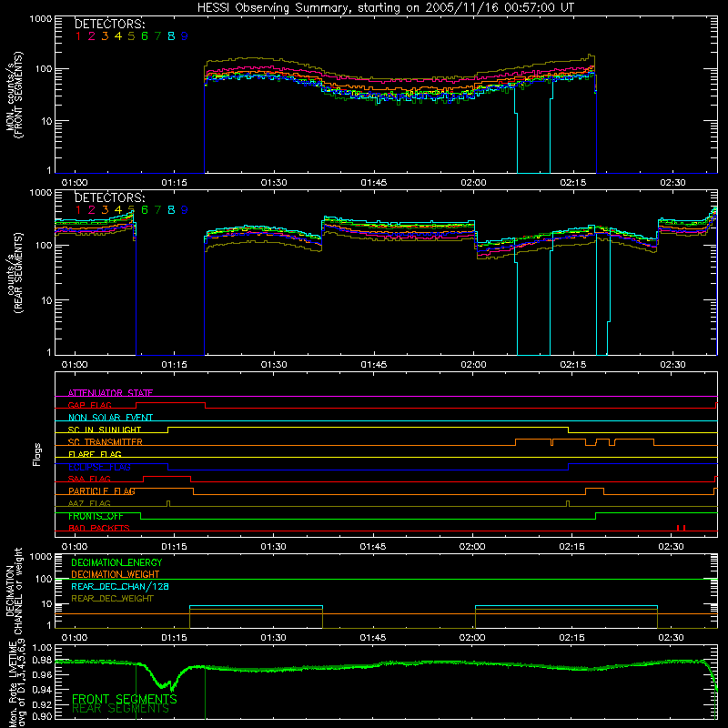Click 01:30 tick under rear segments plot
The height and width of the screenshot is (728, 728).
tap(274, 365)
